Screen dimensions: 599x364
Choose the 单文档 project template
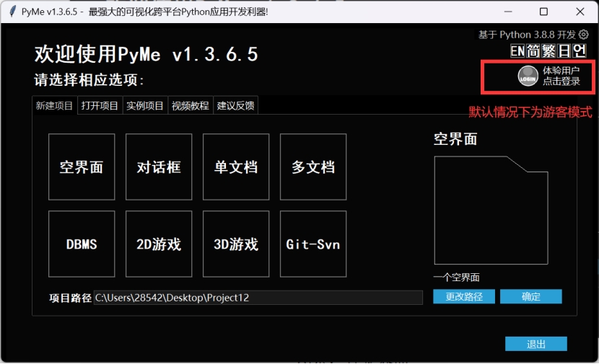236,167
